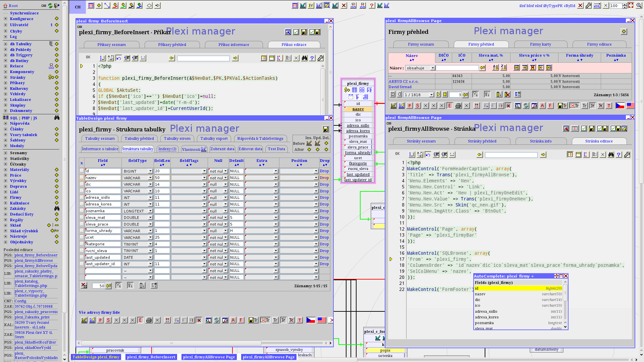Viewport: 644px width, 362px height.
Task: Click the printer icon in TableDesign bottom toolbar
Action: click(x=149, y=320)
